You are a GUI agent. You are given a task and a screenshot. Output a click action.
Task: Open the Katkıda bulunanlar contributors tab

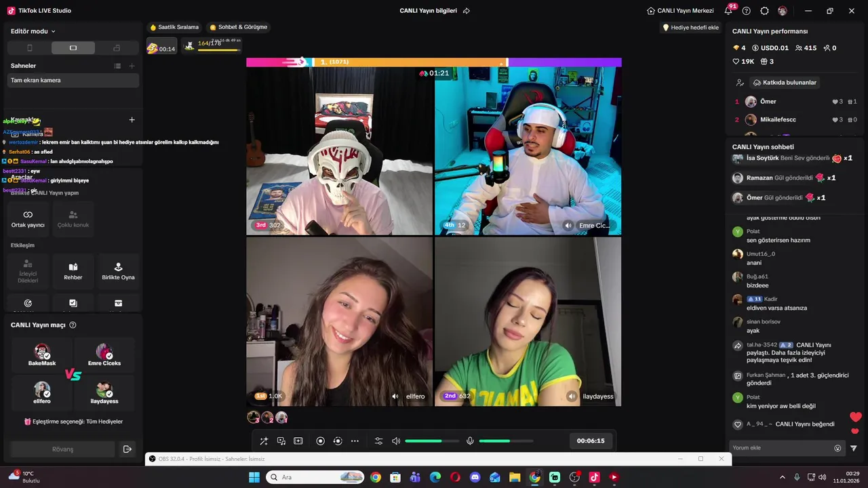785,83
